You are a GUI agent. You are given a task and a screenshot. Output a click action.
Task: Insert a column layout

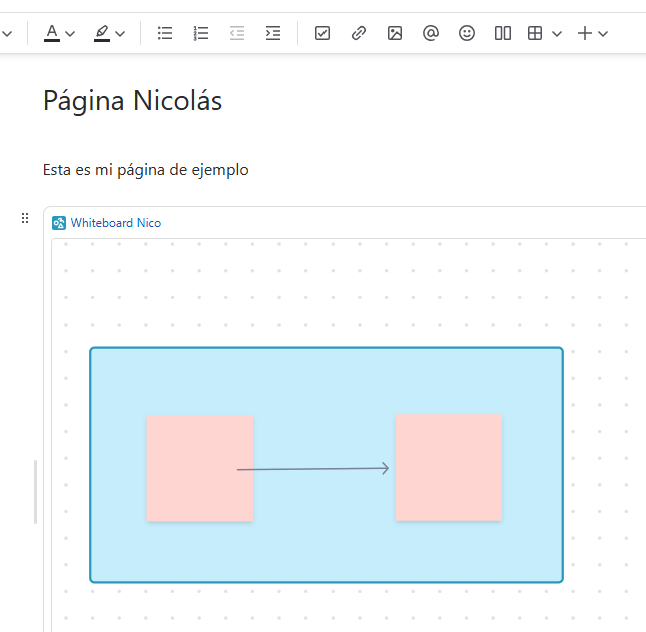coord(503,33)
